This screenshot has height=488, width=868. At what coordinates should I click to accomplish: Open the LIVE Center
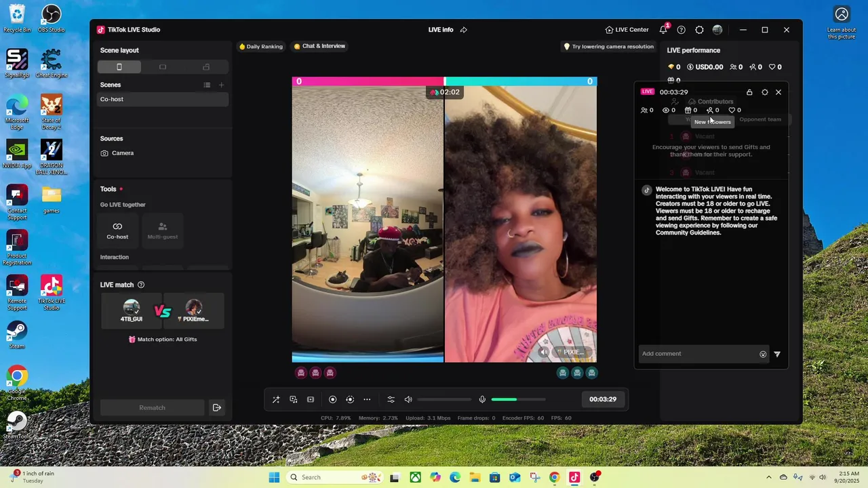click(627, 30)
